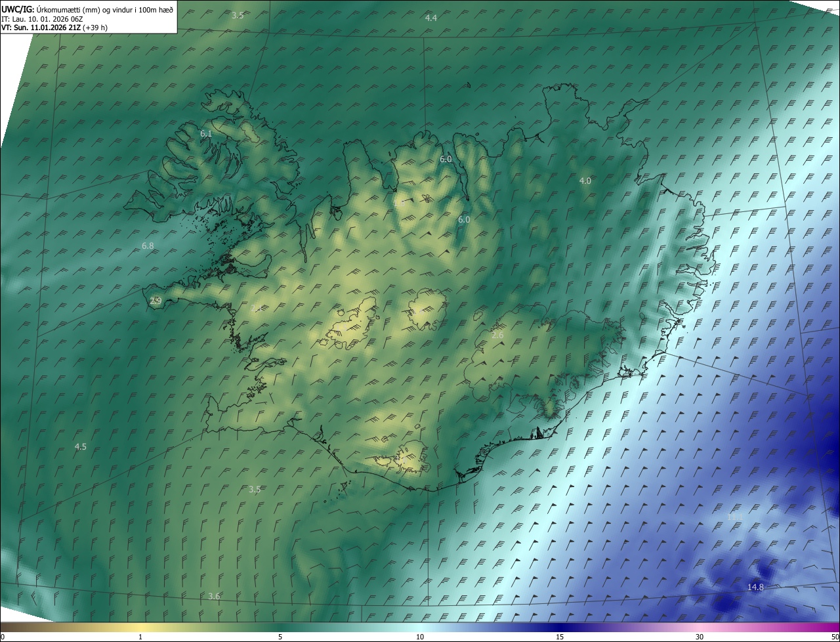The height and width of the screenshot is (642, 840).
Task: Click the 10 label on the color scale
Action: 420,637
